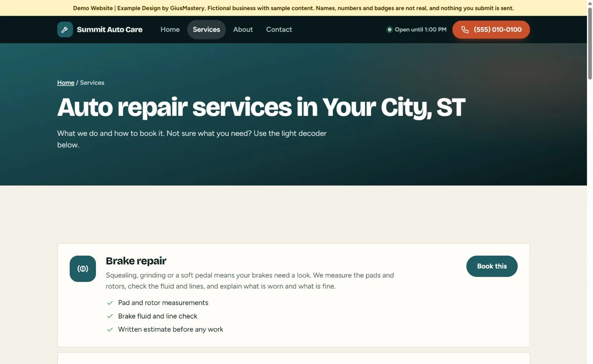
Task: Click the Squealing, grinding brake description paragraph
Action: (250, 281)
